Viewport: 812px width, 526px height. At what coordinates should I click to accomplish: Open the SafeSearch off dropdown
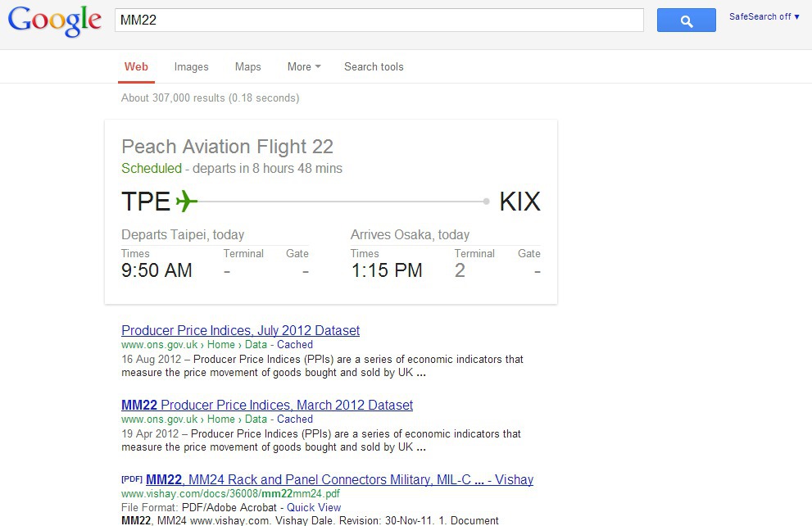point(764,16)
